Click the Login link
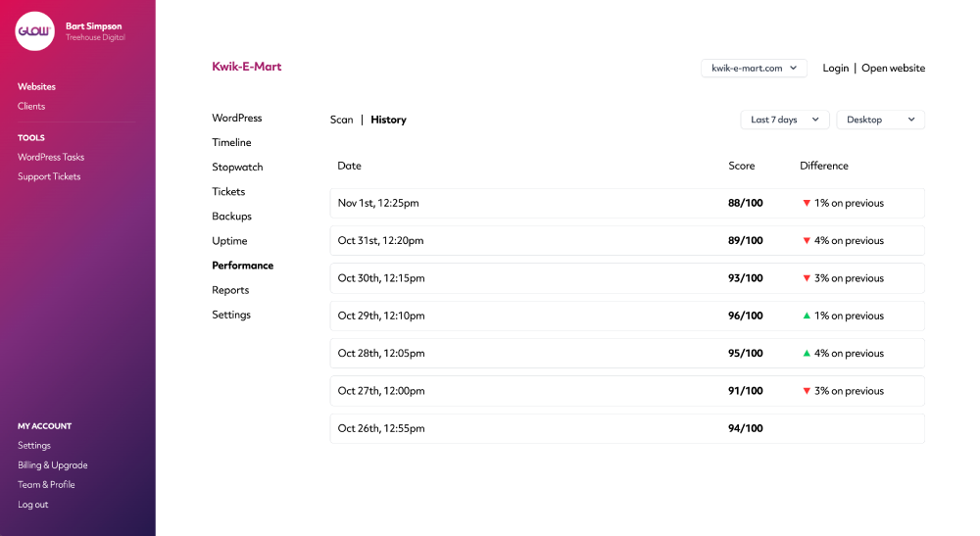980x536 pixels. [x=836, y=68]
